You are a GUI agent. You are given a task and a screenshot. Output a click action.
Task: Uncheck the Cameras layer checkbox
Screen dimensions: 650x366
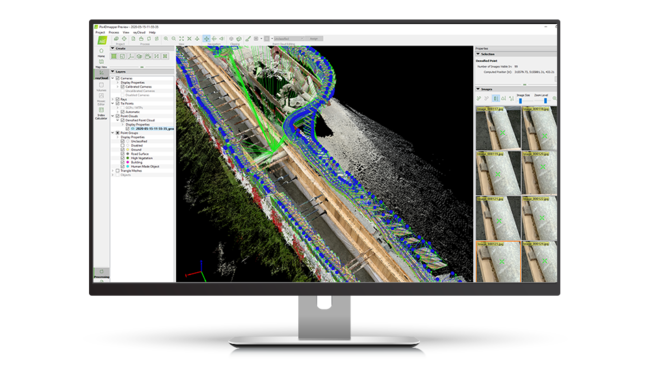[118, 78]
